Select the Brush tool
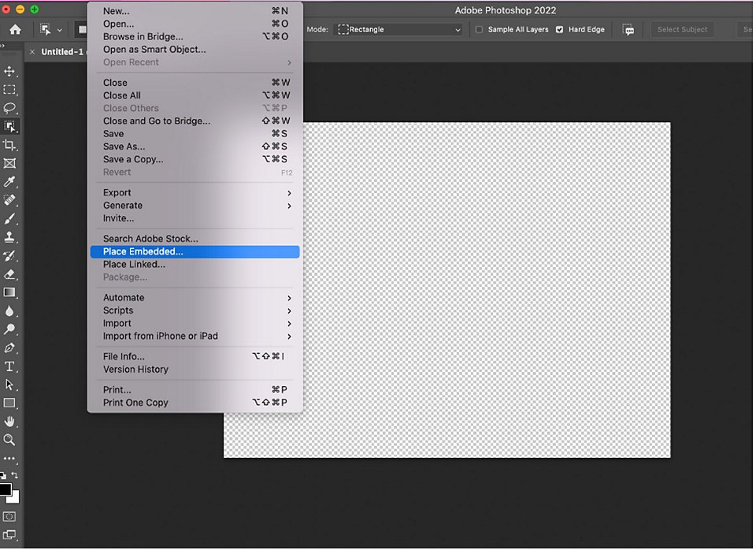 [x=9, y=218]
